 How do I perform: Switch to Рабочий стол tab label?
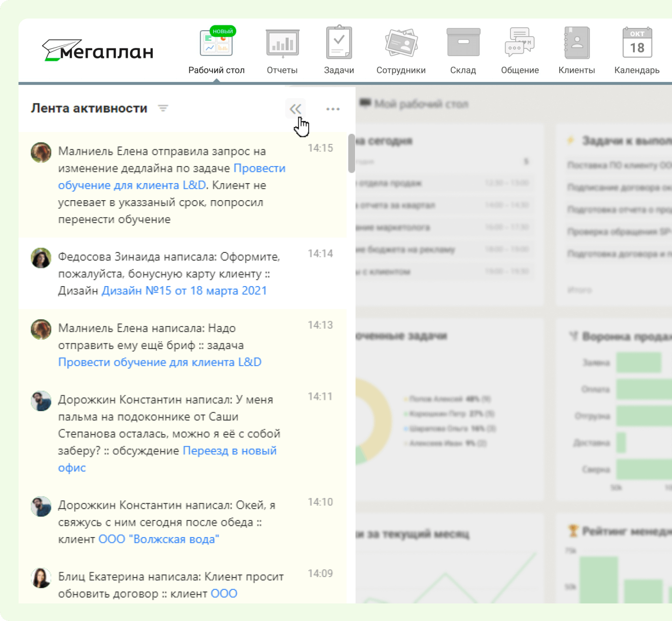(x=216, y=70)
